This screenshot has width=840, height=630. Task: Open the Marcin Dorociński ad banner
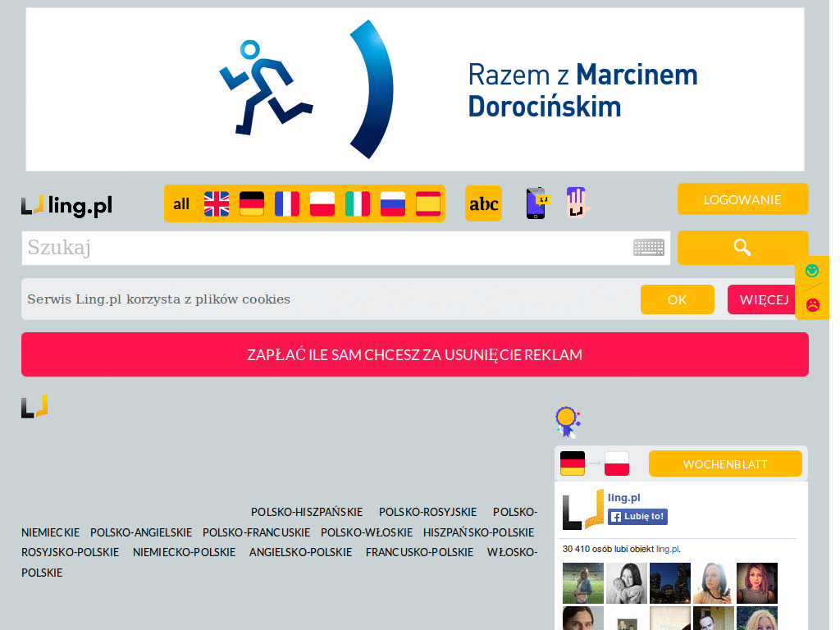pos(414,89)
